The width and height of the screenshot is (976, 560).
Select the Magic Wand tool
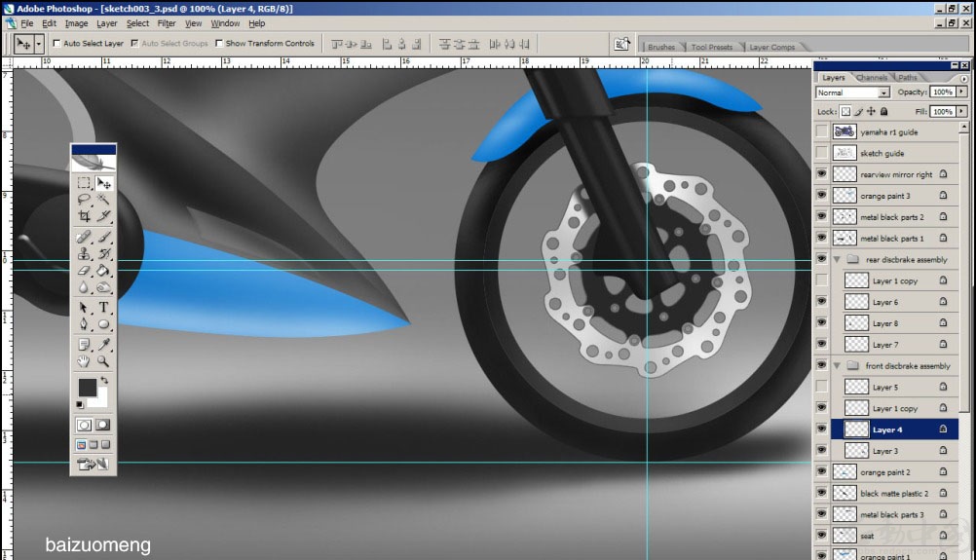point(103,199)
